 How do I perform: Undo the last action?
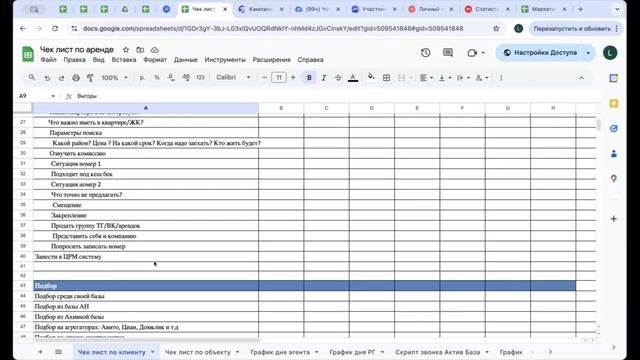coord(47,78)
